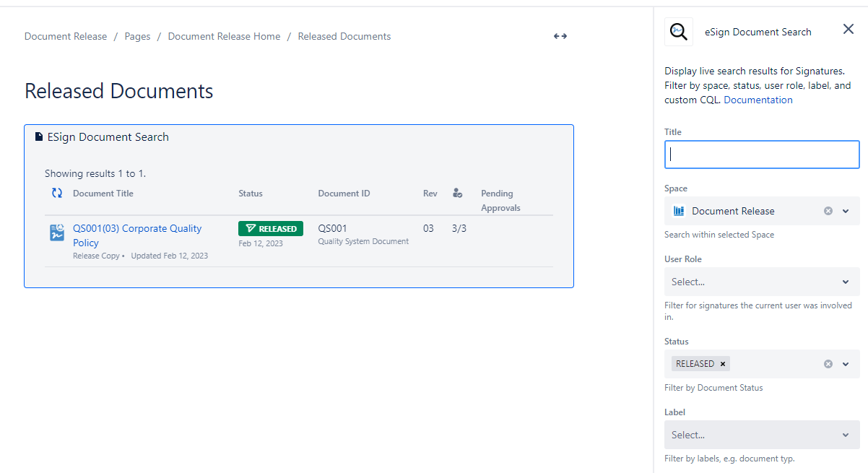The width and height of the screenshot is (868, 473).
Task: Expand the Status dropdown arrow
Action: pyautogui.click(x=846, y=364)
